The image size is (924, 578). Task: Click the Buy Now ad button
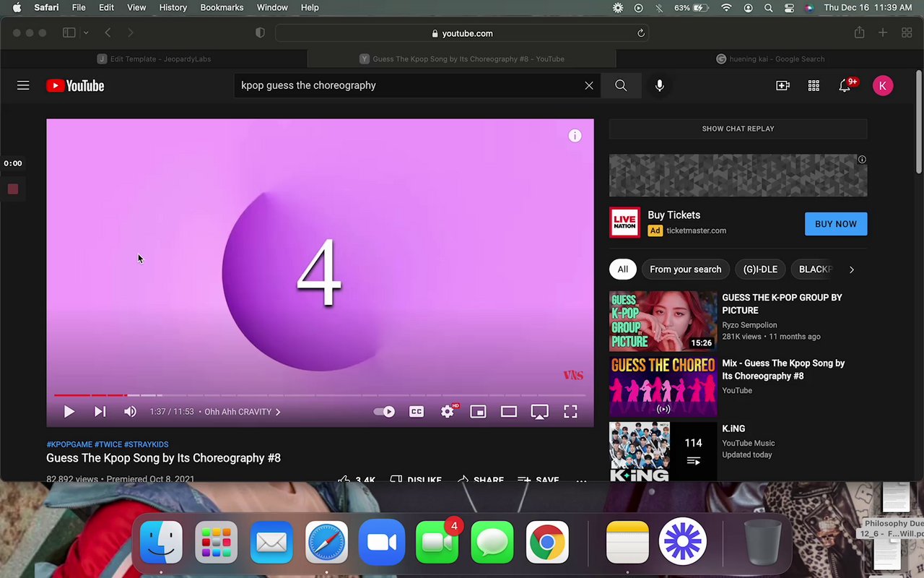(x=836, y=224)
